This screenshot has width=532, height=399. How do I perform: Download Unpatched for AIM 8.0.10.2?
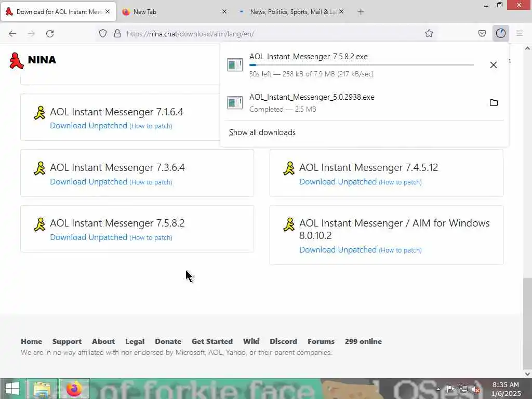338,250
